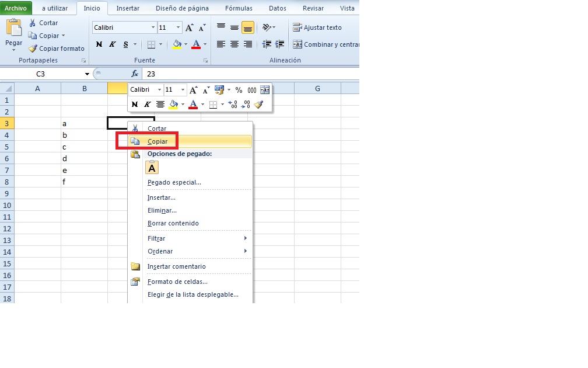Apply red font color in ribbon
Viewport: 588px width, 368px height.
coord(196,44)
